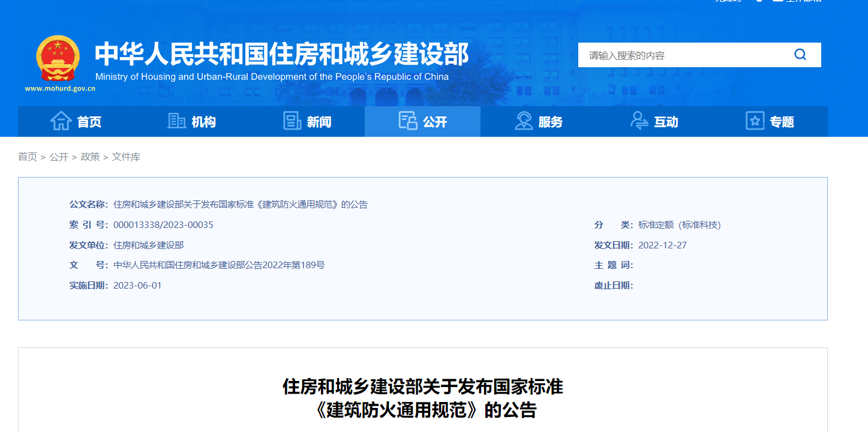Click the newspaper icon beside 新闻

pyautogui.click(x=292, y=121)
